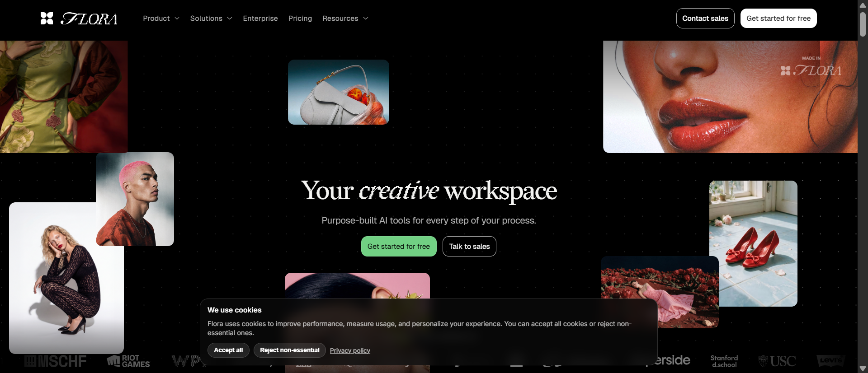868x373 pixels.
Task: Click the Stanford d.school logo
Action: click(x=724, y=361)
